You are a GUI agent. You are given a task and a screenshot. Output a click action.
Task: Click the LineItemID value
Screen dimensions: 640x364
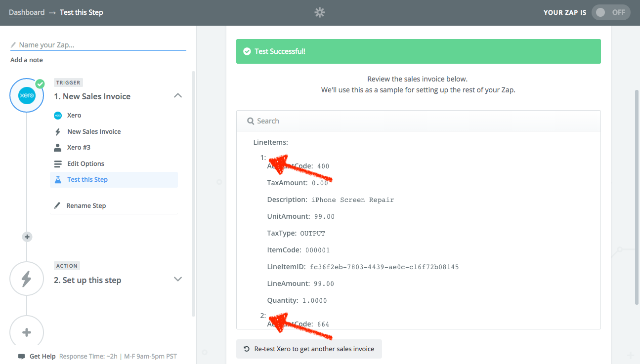point(384,267)
